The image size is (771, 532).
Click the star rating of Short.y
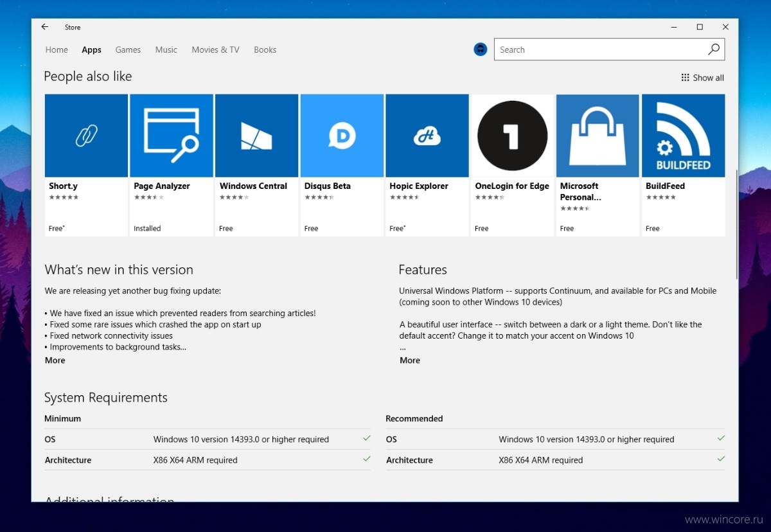tap(64, 197)
